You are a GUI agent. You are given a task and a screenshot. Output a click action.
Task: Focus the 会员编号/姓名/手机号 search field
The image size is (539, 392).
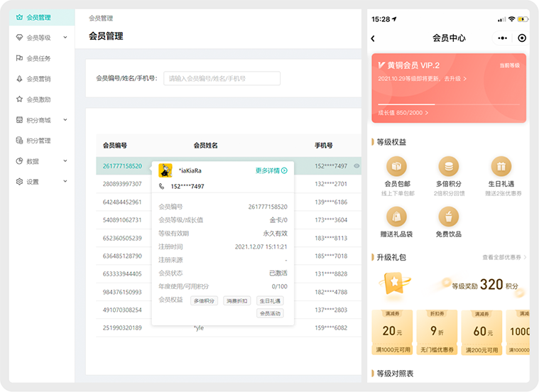(222, 78)
